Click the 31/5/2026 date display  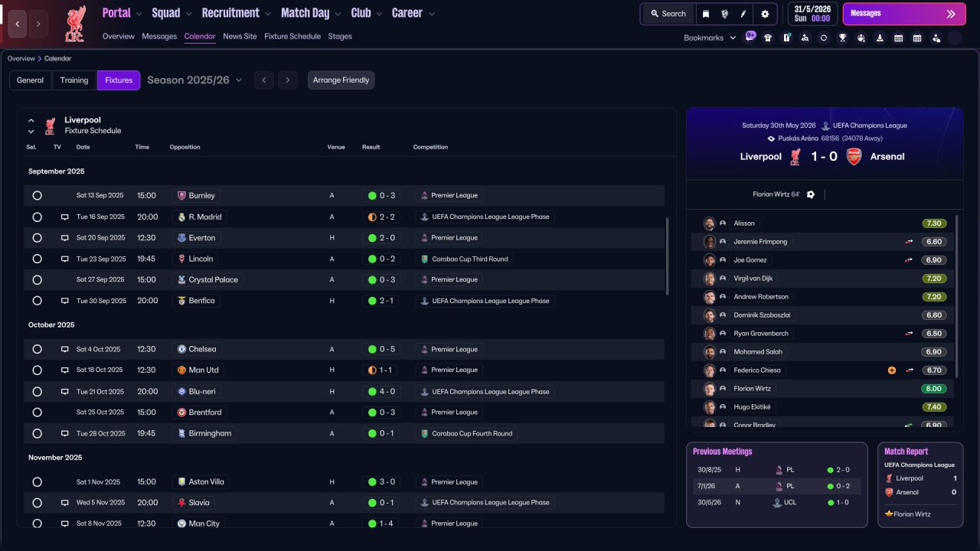pyautogui.click(x=812, y=14)
